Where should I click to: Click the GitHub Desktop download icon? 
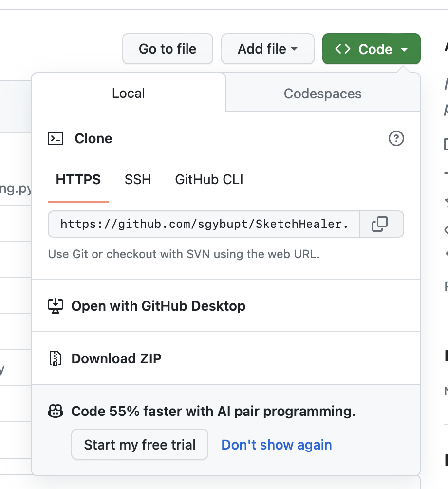pyautogui.click(x=56, y=306)
